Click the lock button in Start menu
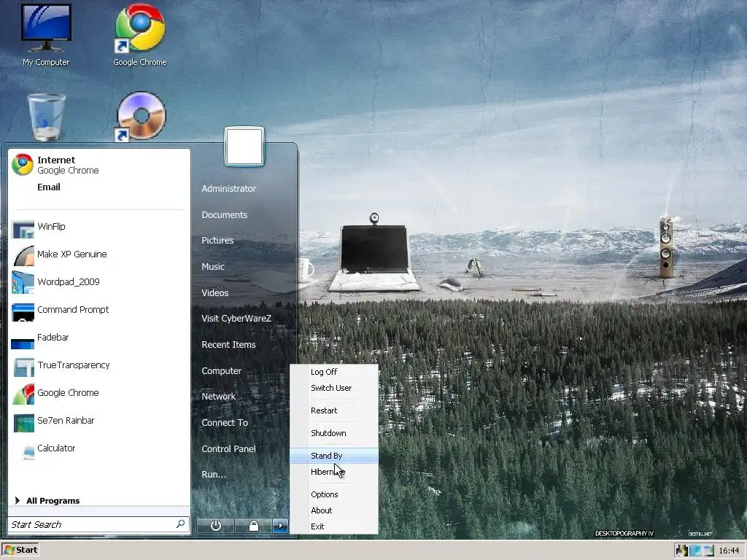 pyautogui.click(x=253, y=525)
